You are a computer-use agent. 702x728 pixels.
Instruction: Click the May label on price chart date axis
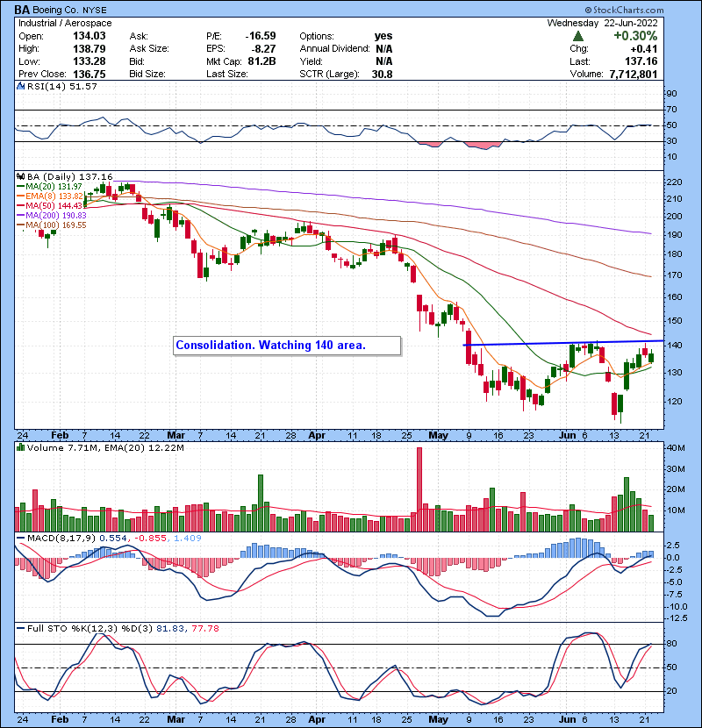point(438,435)
